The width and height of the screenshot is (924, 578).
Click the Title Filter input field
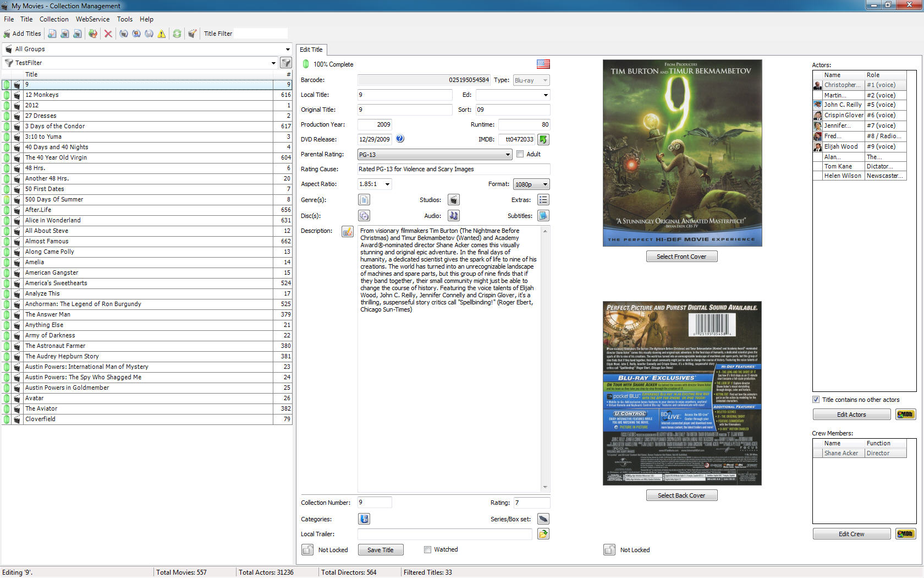point(261,34)
